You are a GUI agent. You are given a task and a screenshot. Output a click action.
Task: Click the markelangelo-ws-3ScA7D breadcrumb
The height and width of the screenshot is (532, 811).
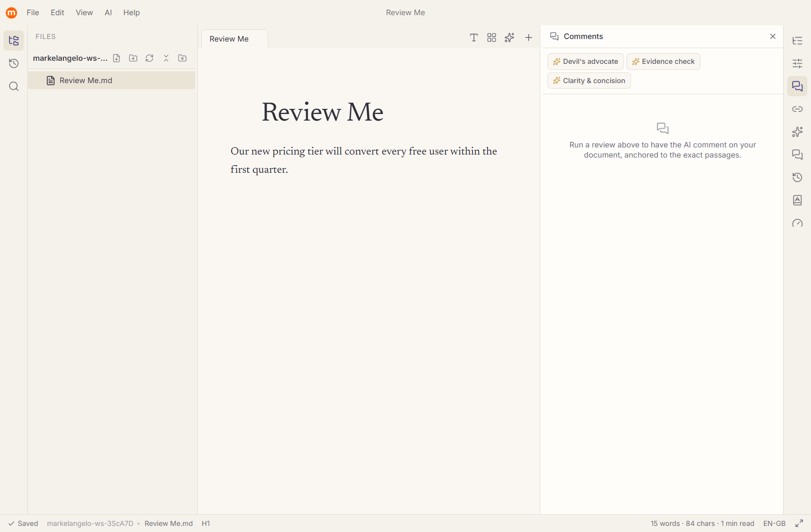point(90,523)
